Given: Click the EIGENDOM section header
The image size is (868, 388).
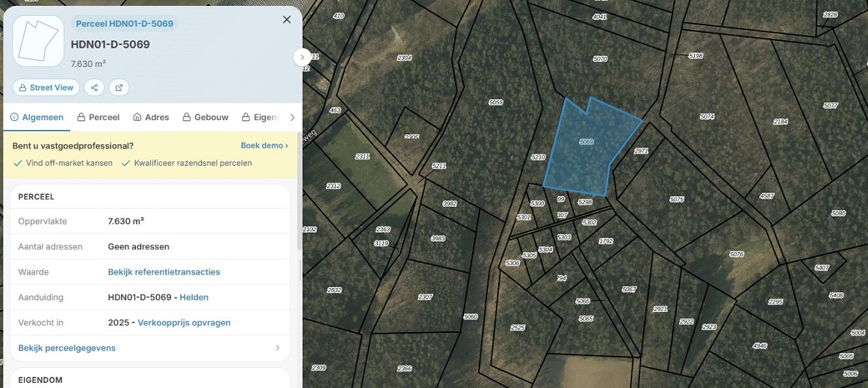Looking at the screenshot, I should [x=40, y=381].
